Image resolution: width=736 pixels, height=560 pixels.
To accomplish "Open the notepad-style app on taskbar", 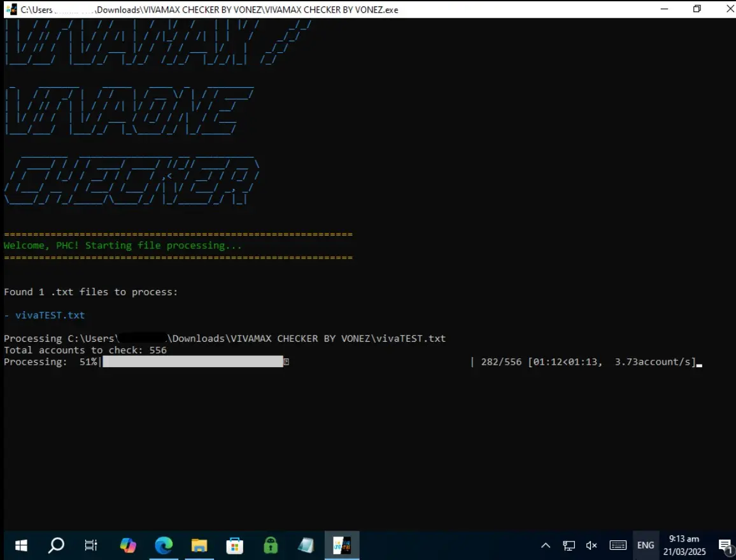I will point(306,545).
